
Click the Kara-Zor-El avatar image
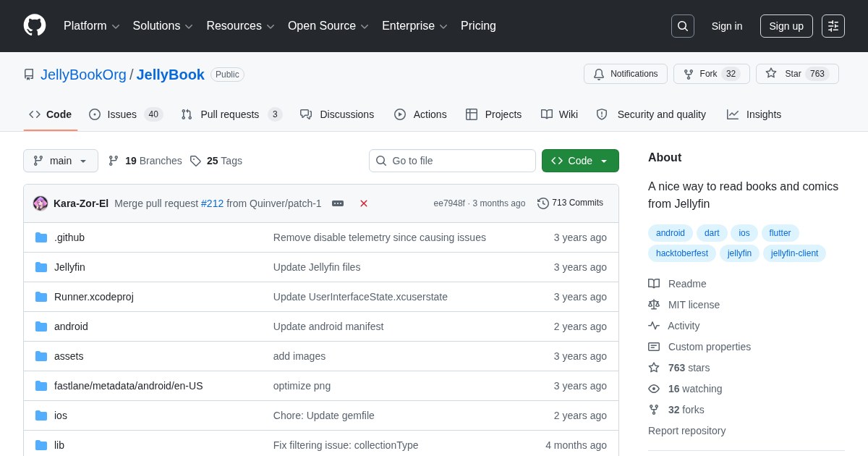tap(41, 203)
